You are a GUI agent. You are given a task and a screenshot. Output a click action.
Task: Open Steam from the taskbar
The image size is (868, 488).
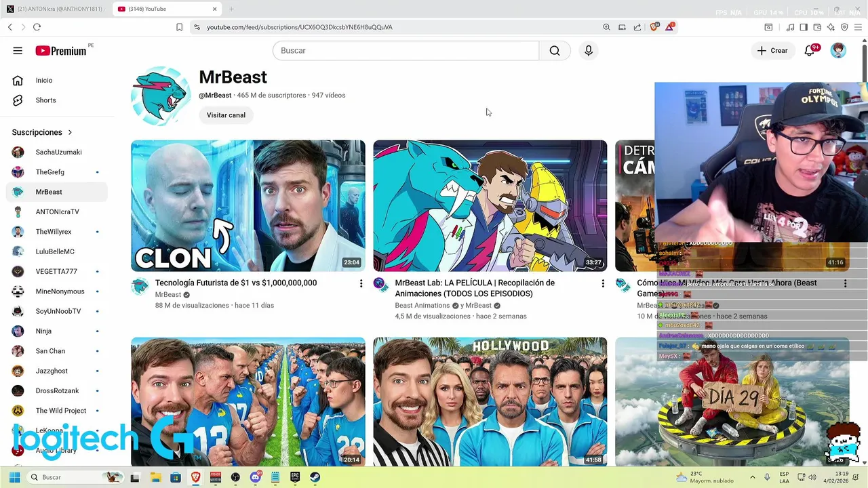coord(315,477)
